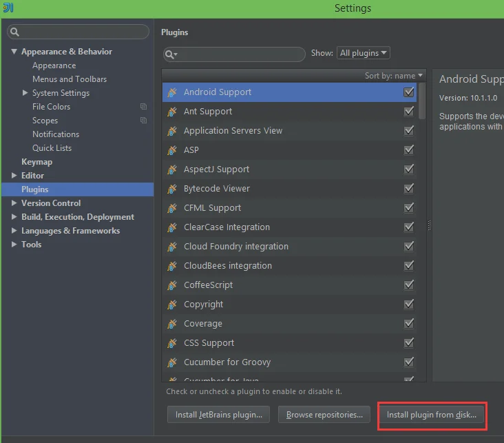The width and height of the screenshot is (504, 443).
Task: Expand the Version Control settings node
Action: click(14, 203)
